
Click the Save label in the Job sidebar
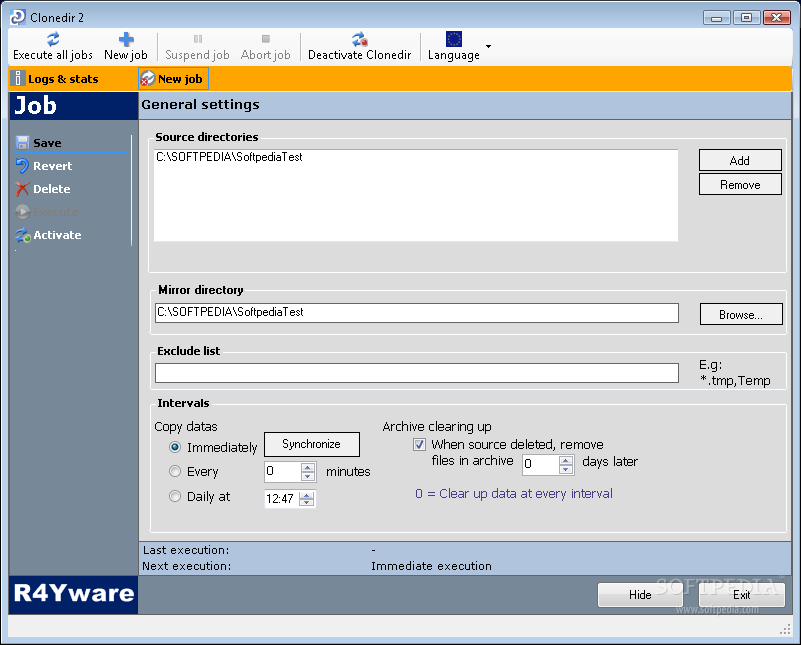coord(47,143)
